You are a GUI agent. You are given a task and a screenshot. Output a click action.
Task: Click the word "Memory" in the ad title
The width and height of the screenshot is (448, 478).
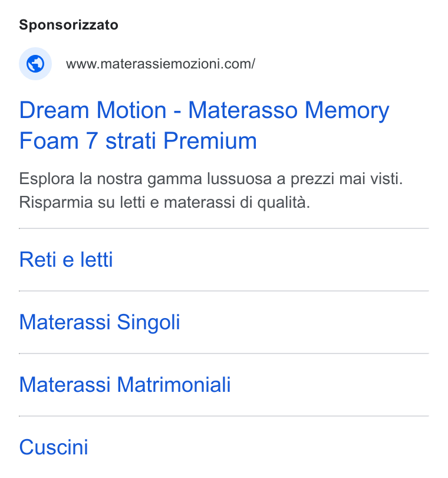coord(347,111)
